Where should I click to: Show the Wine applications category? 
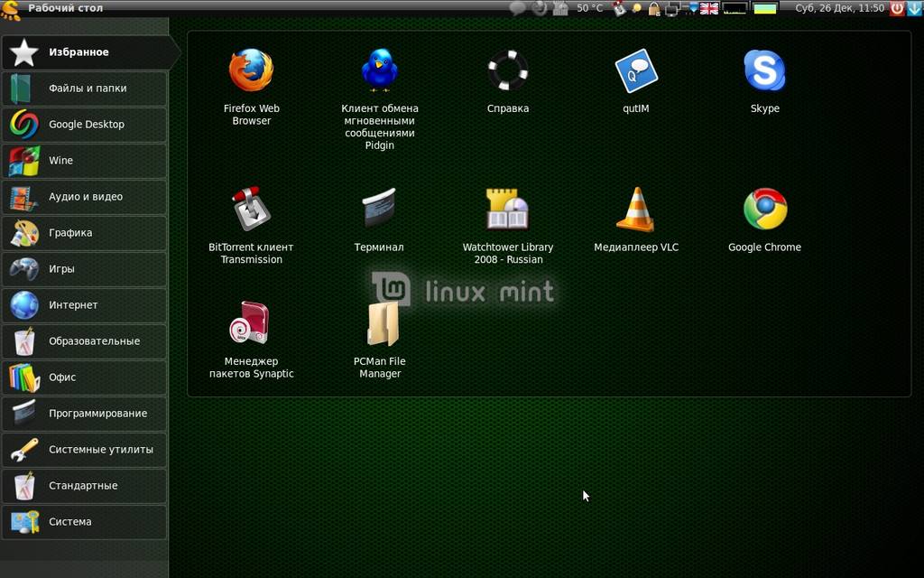84,161
